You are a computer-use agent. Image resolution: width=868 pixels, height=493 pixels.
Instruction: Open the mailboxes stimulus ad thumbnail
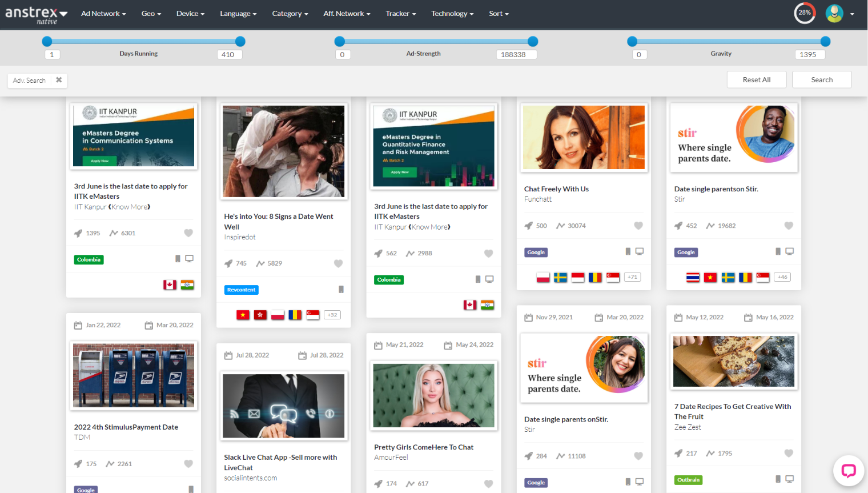point(134,375)
